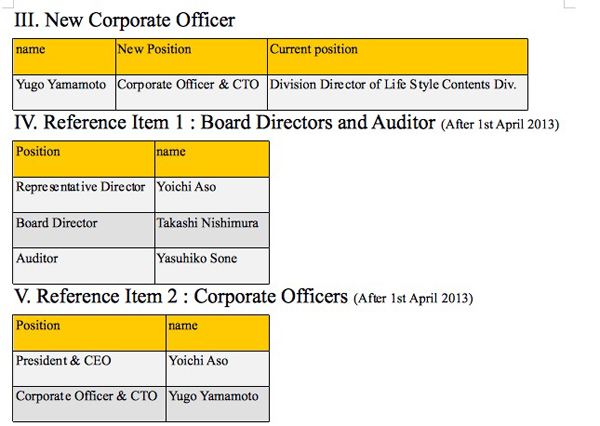Viewport: 600px width, 426px height.
Task: Click 'Yoichi Aso' beside President & CEO
Action: (x=218, y=369)
